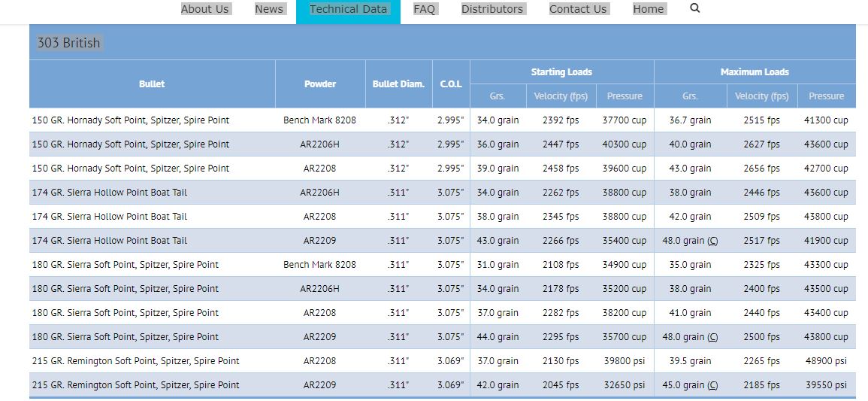Image resolution: width=868 pixels, height=401 pixels.
Task: Click the Maximum Loads header
Action: (x=755, y=72)
